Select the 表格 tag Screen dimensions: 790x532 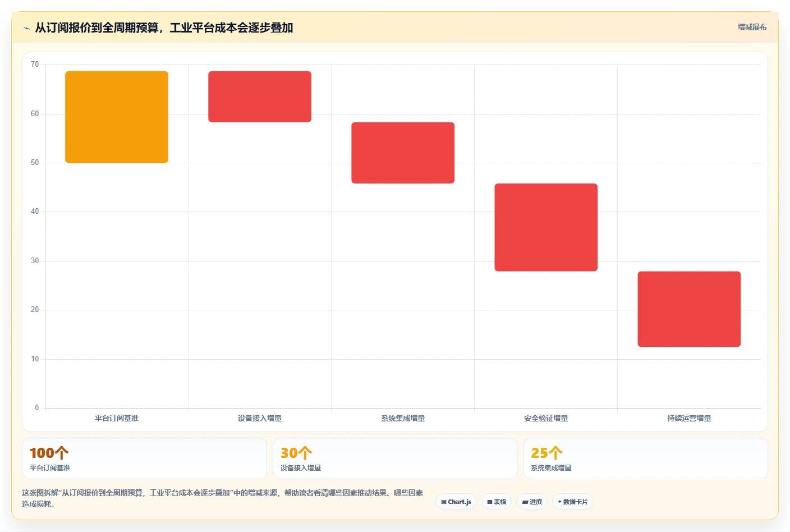point(497,502)
